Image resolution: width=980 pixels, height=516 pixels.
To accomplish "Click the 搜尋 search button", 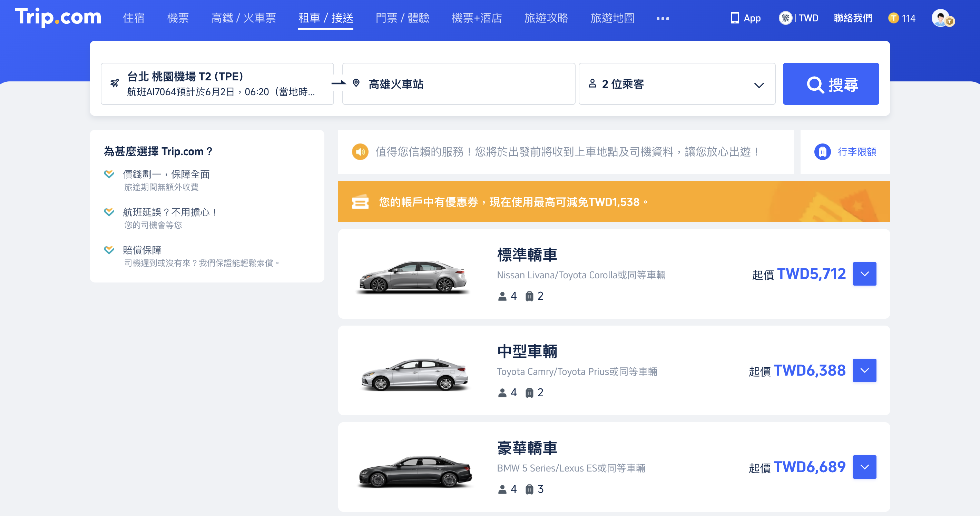I will point(831,84).
